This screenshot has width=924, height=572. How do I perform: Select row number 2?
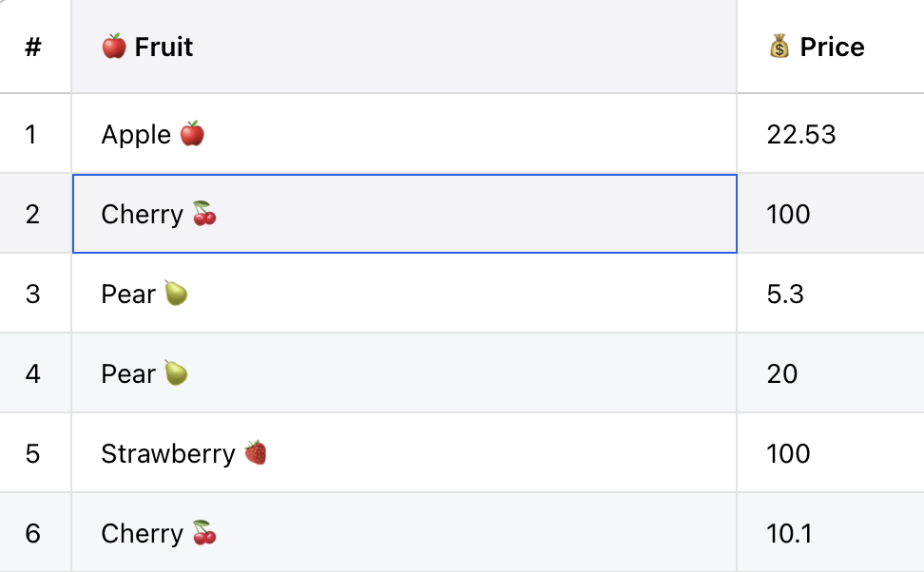point(32,214)
